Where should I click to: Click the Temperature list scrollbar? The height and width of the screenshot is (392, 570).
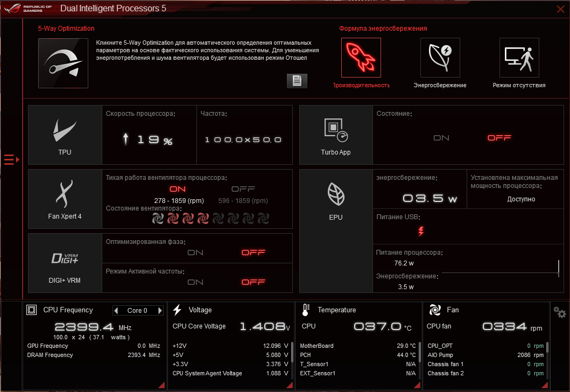pyautogui.click(x=419, y=351)
